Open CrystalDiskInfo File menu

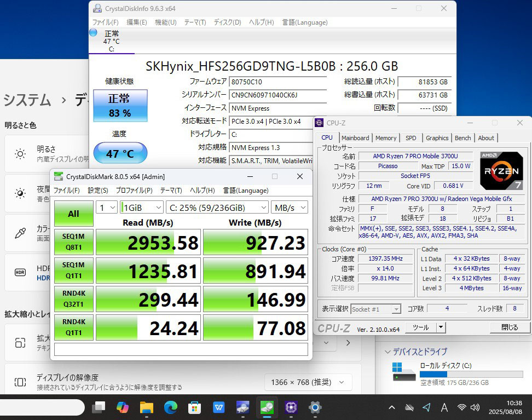tap(105, 22)
